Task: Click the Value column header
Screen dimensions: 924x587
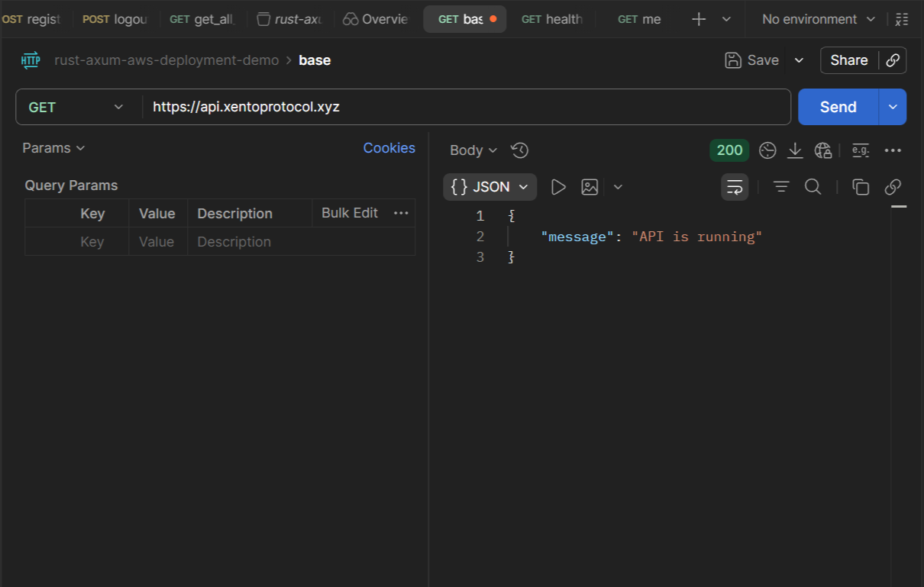Action: pos(157,214)
